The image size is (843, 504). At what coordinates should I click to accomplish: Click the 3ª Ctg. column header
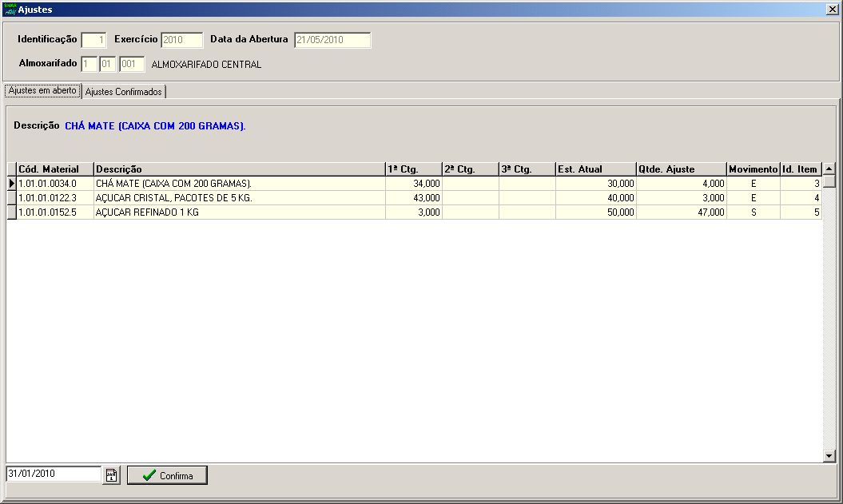tap(527, 169)
